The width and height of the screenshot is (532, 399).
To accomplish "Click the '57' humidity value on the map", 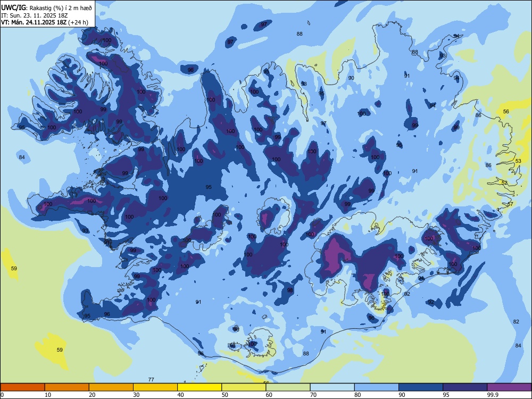I will coord(510,204).
